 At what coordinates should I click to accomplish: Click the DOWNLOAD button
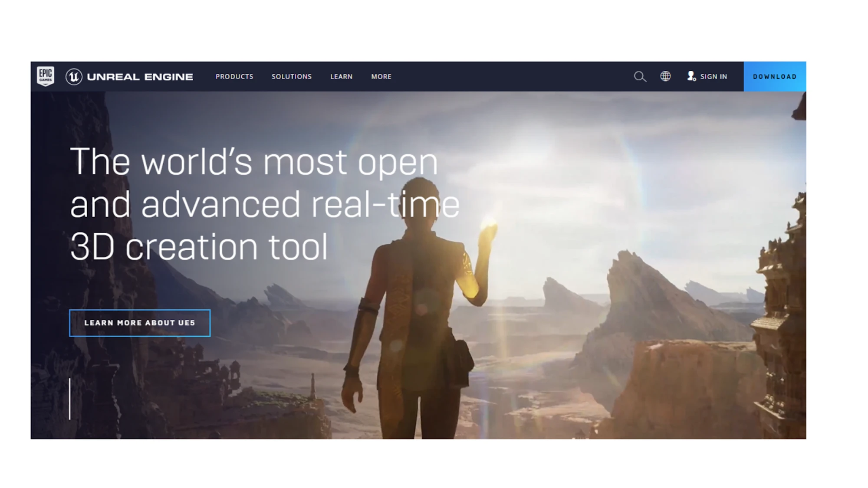(x=775, y=76)
